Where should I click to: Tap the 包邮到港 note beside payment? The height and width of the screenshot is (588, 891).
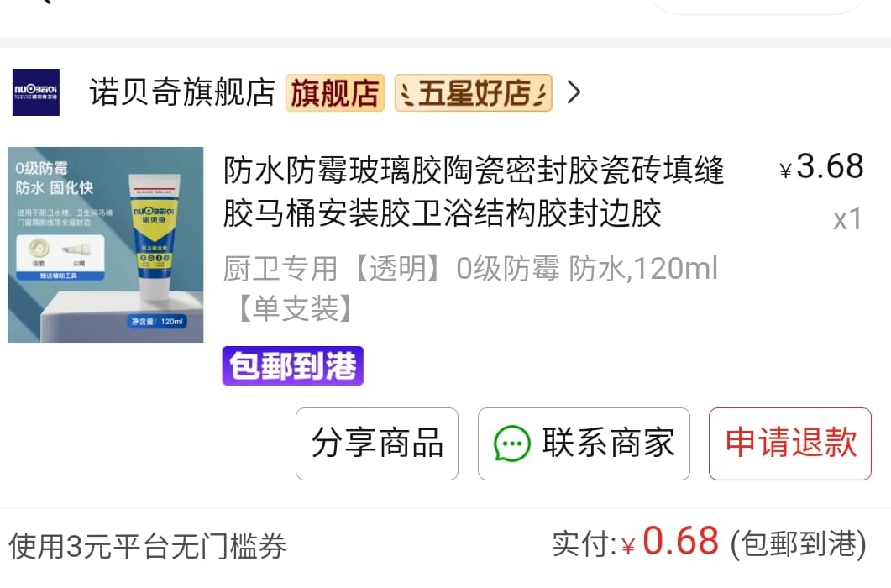[799, 544]
